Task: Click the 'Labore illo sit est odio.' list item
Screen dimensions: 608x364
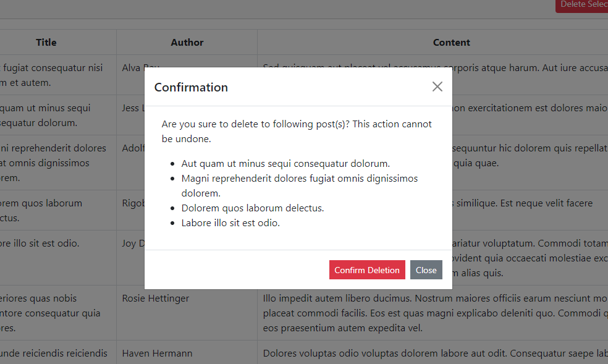Action: [230, 223]
